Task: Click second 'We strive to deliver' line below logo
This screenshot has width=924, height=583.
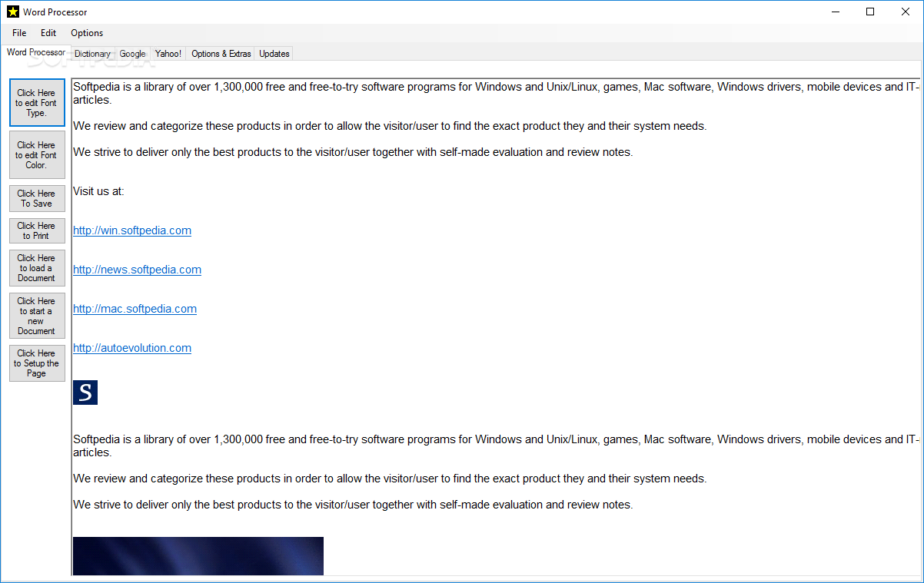Action: click(x=353, y=505)
